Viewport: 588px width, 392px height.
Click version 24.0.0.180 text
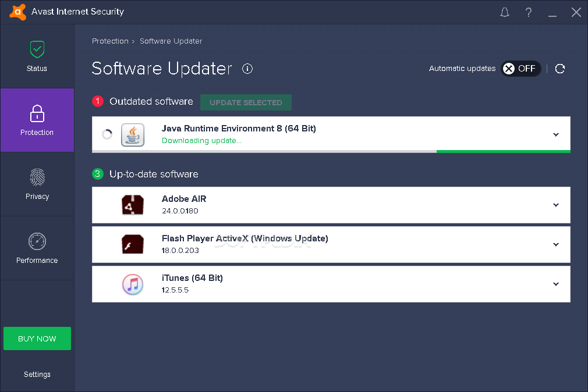click(x=180, y=211)
